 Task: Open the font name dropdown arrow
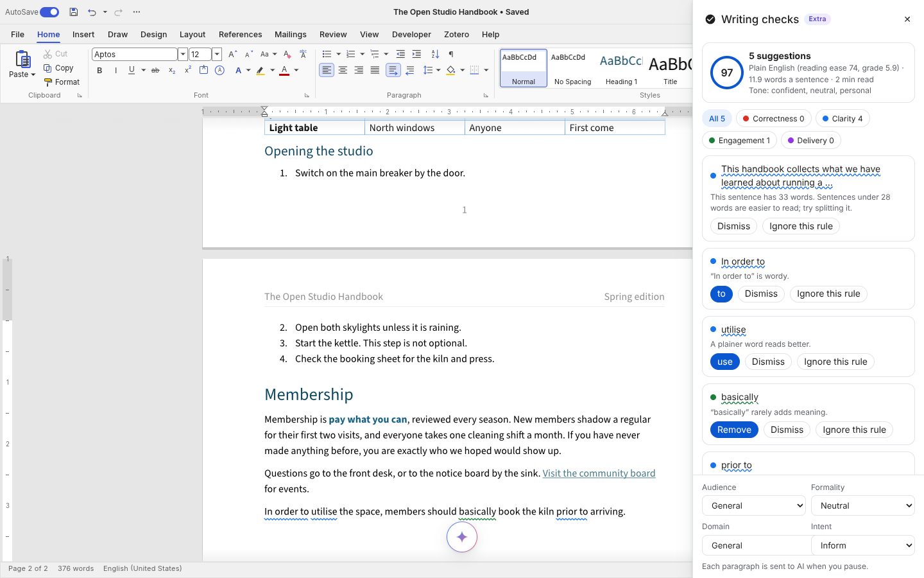(183, 55)
